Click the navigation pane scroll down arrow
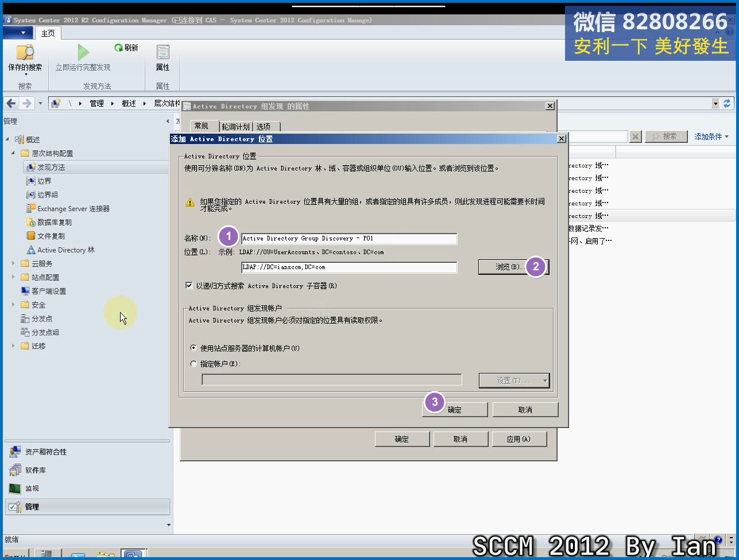The width and height of the screenshot is (739, 560). tap(169, 524)
